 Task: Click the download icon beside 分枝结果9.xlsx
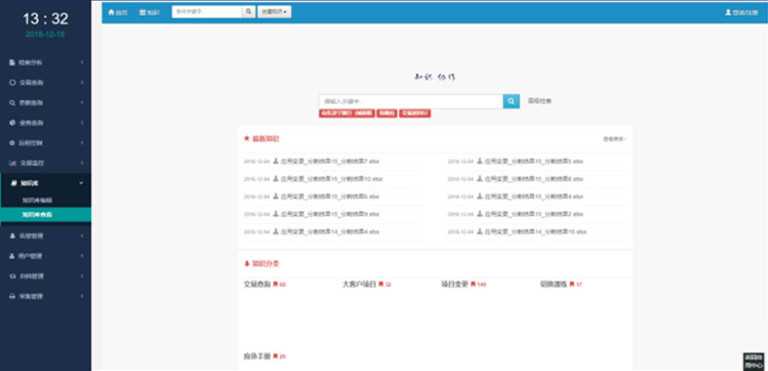276,214
